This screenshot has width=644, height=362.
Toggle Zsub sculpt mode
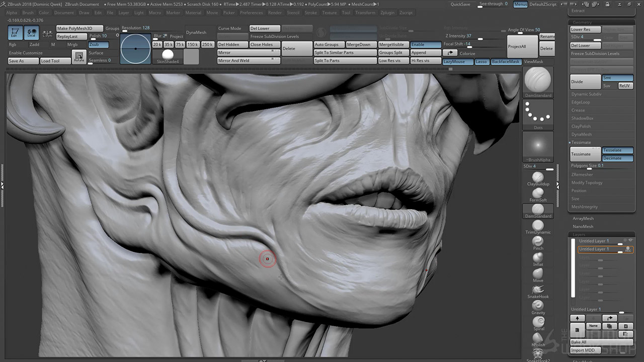pos(98,45)
